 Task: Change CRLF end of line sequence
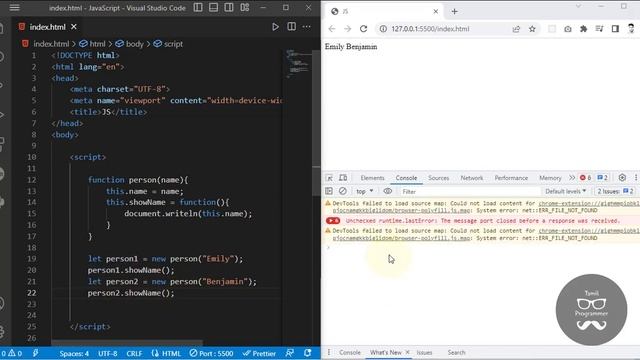coord(134,353)
